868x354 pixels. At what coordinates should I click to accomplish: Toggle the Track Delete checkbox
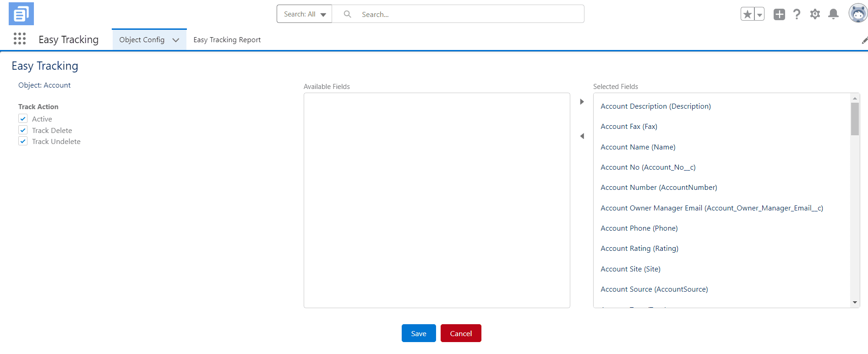click(x=23, y=130)
